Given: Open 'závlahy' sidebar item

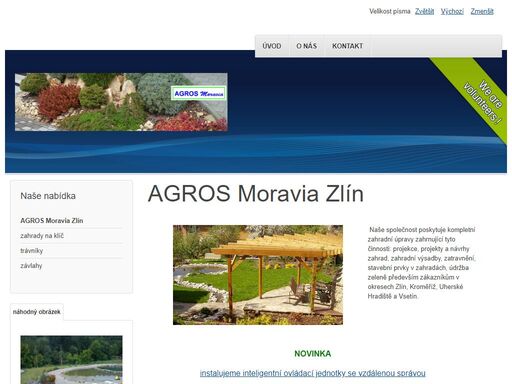Looking at the screenshot, I should (x=31, y=266).
